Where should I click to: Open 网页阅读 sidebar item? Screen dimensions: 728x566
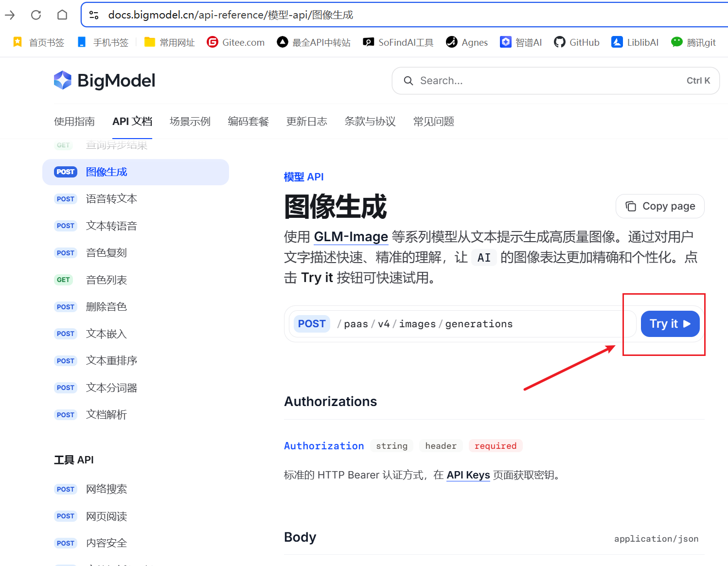(x=136, y=516)
